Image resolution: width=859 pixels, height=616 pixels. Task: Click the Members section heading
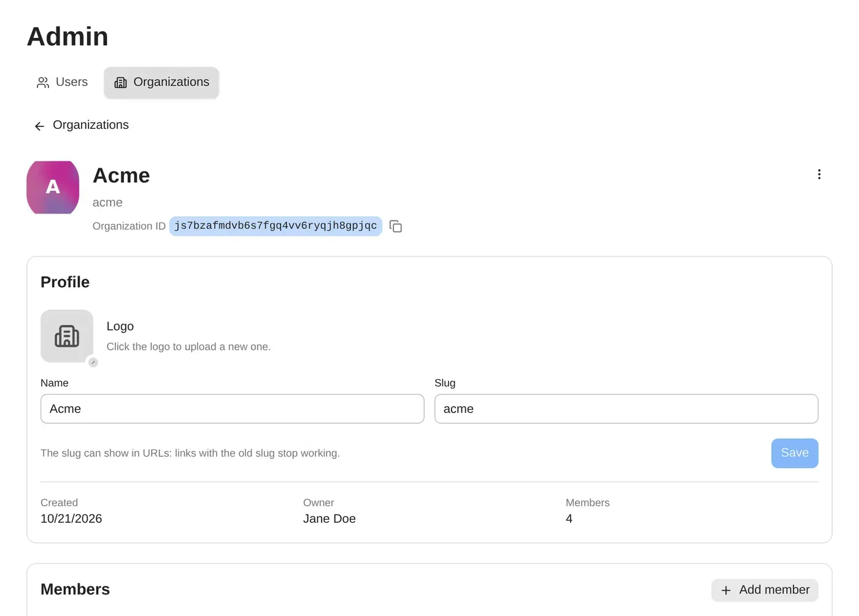coord(75,590)
